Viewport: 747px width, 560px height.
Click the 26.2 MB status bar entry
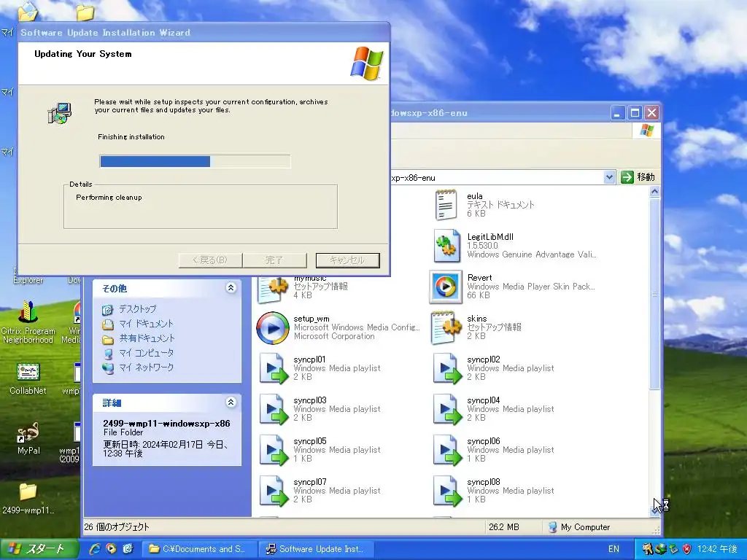pos(503,527)
